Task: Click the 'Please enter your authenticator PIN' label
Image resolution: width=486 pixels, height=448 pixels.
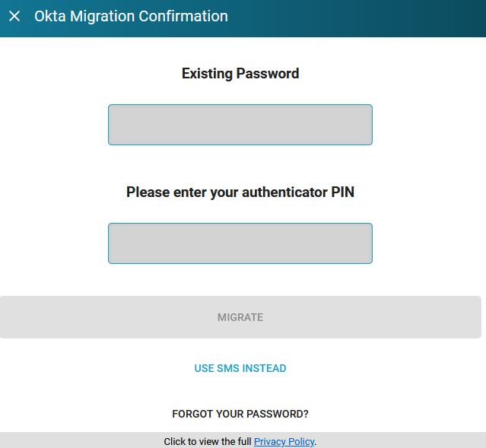Action: 240,192
